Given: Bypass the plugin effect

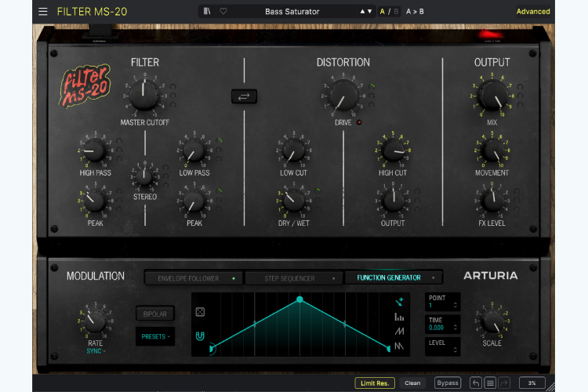Looking at the screenshot, I should (448, 383).
